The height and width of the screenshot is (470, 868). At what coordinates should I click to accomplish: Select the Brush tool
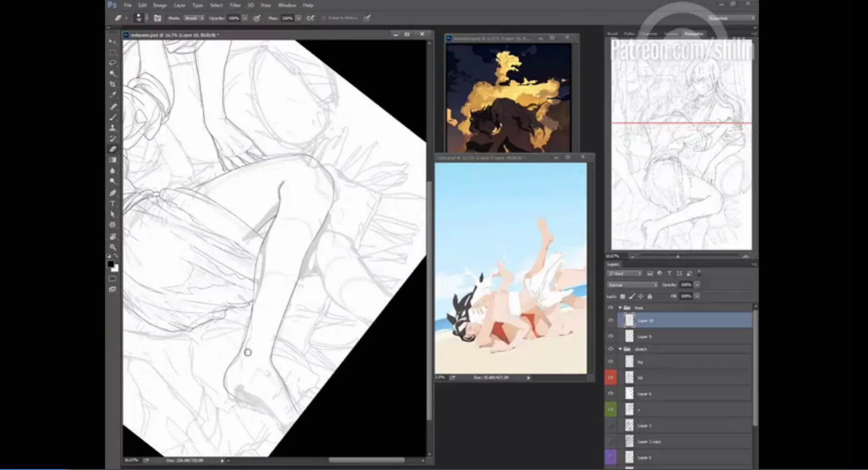113,117
